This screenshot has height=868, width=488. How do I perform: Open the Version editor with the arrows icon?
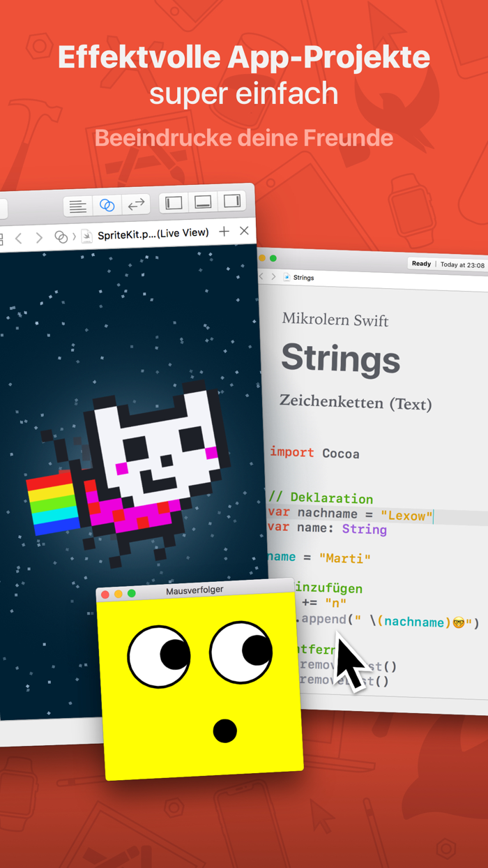pyautogui.click(x=136, y=204)
